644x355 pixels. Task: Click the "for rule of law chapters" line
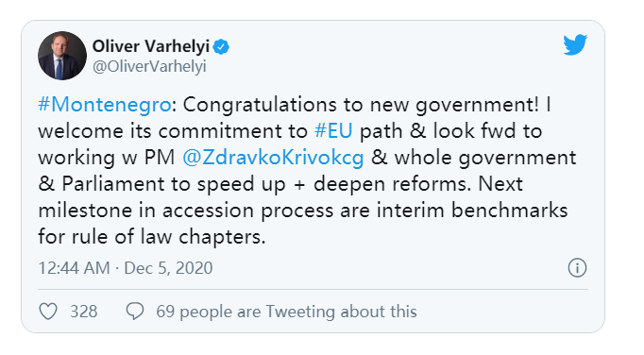coord(151,237)
